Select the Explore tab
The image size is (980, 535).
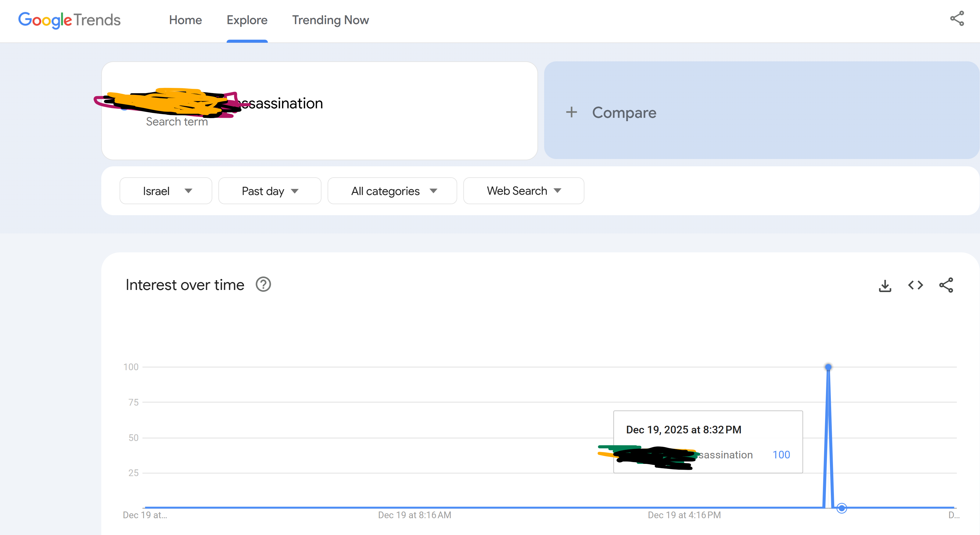247,20
